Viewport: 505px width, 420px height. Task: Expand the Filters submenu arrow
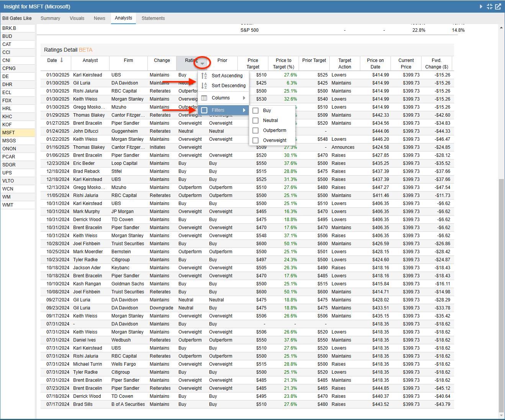point(244,110)
